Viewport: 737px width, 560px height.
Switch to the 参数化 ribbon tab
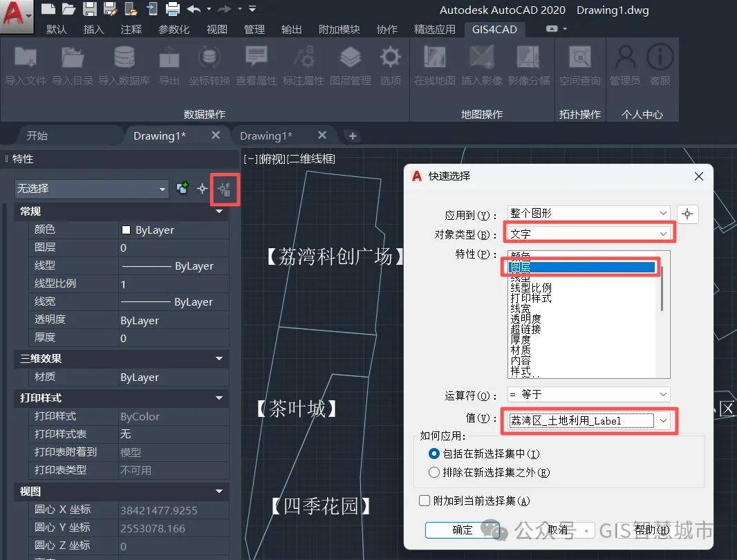pyautogui.click(x=174, y=29)
